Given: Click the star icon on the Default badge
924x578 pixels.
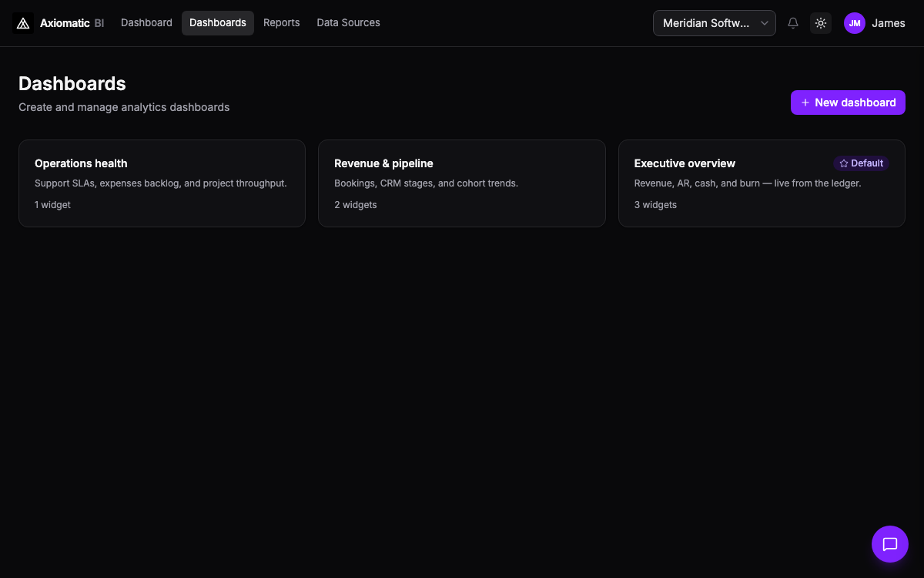Looking at the screenshot, I should click(x=844, y=163).
